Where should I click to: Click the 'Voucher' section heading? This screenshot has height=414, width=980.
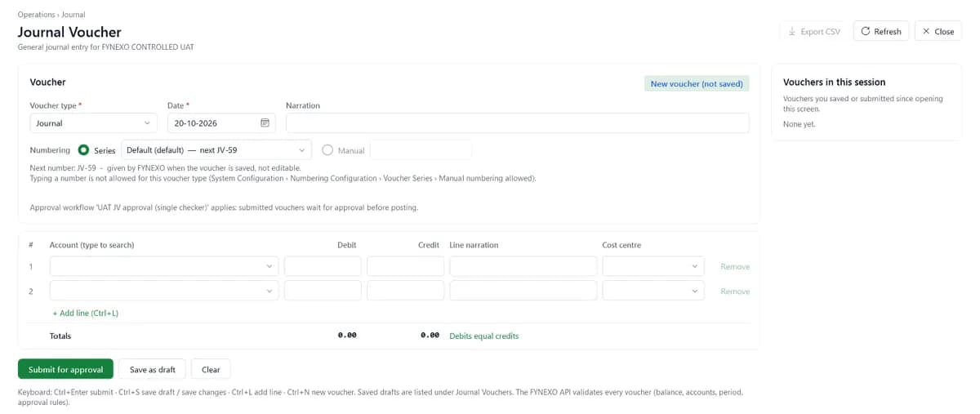[47, 82]
